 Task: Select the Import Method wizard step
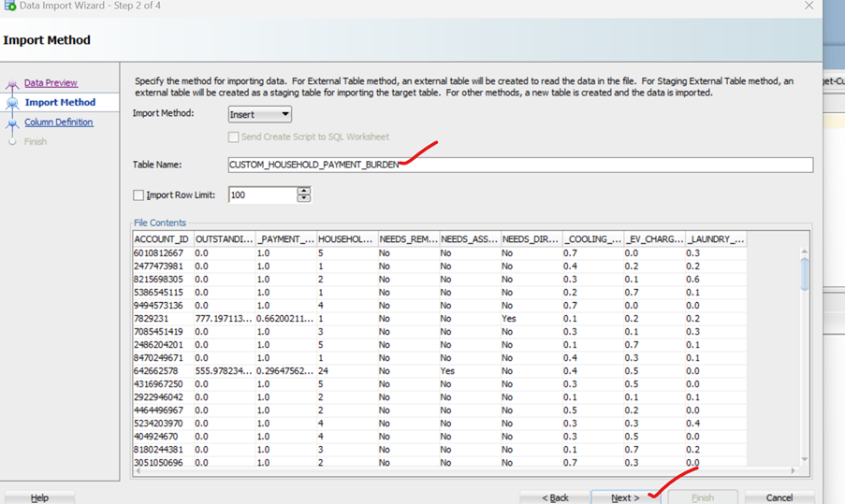point(60,102)
